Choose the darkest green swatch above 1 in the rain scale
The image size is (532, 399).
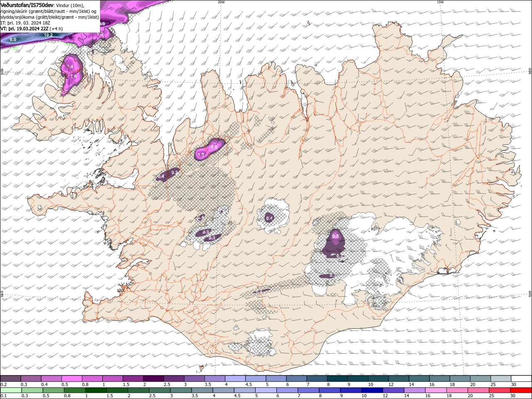(96, 390)
